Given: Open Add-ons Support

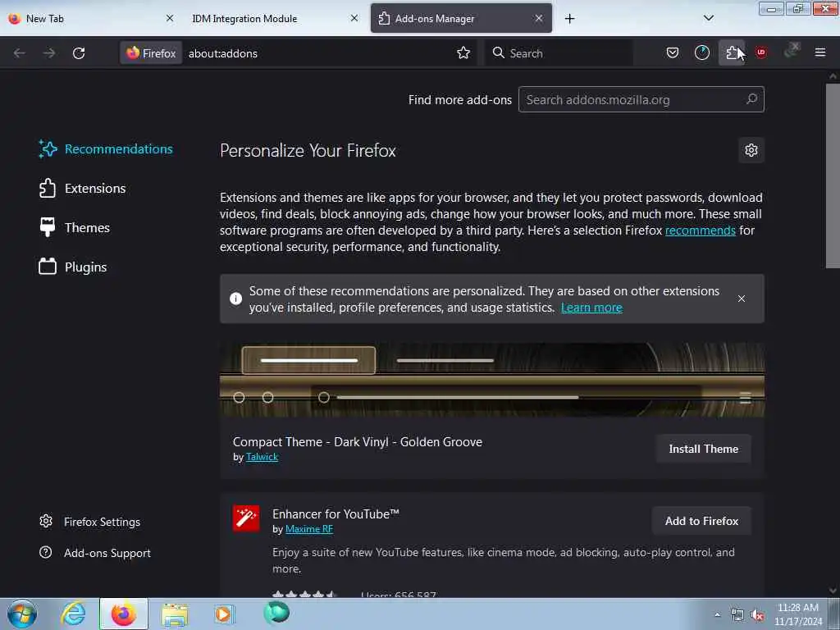Looking at the screenshot, I should pyautogui.click(x=95, y=553).
